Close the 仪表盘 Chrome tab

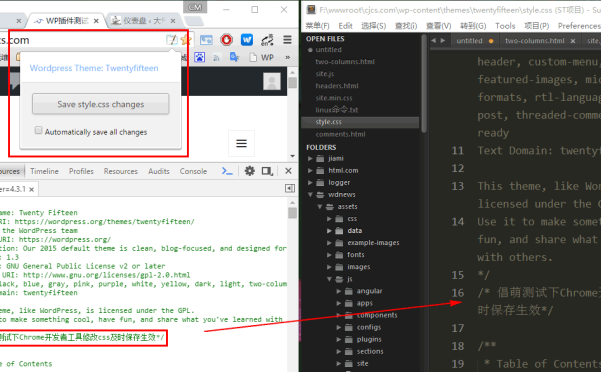tap(173, 21)
